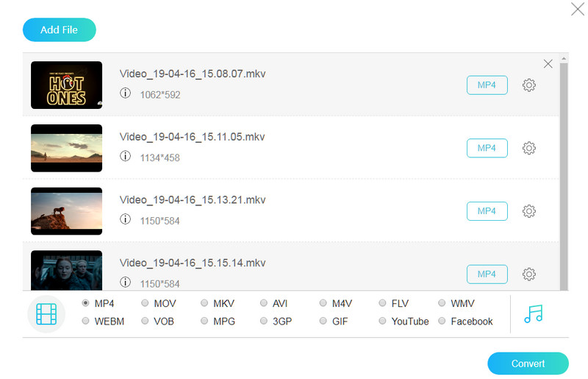588x379 pixels.
Task: Open MP4 format selector for third video
Action: (x=487, y=211)
